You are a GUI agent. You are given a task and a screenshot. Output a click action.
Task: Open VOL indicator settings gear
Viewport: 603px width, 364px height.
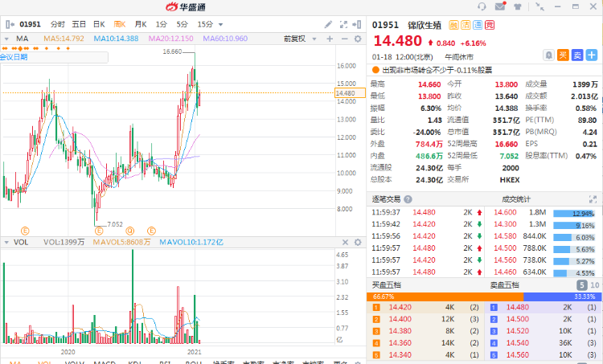(x=358, y=242)
